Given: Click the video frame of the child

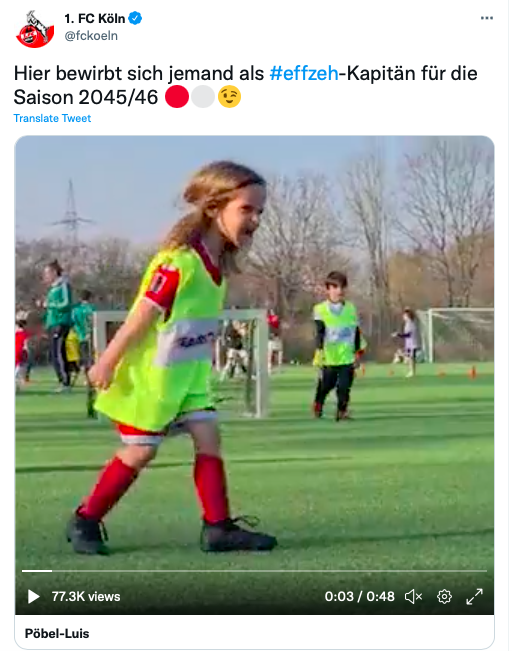Looking at the screenshot, I should (x=254, y=353).
